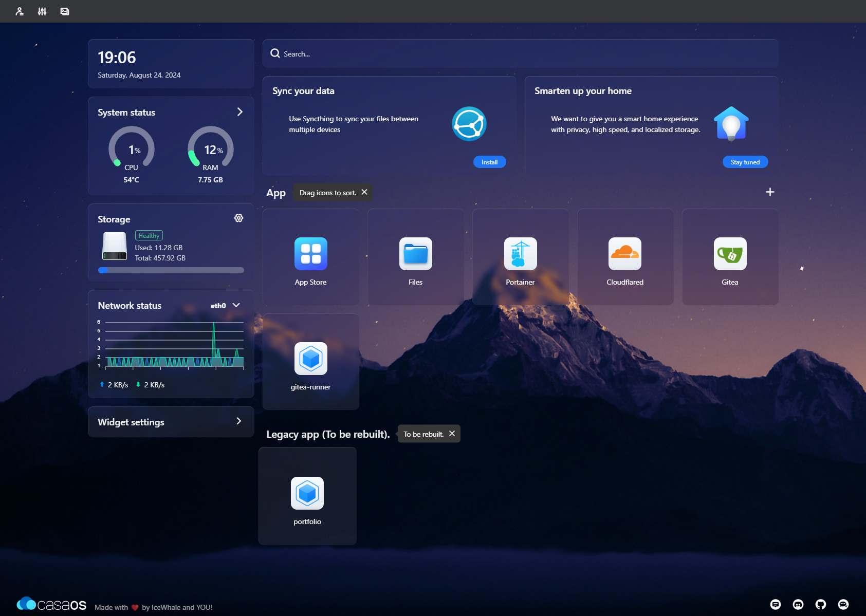The height and width of the screenshot is (616, 866).
Task: Click the account icon in top bar
Action: 20,11
